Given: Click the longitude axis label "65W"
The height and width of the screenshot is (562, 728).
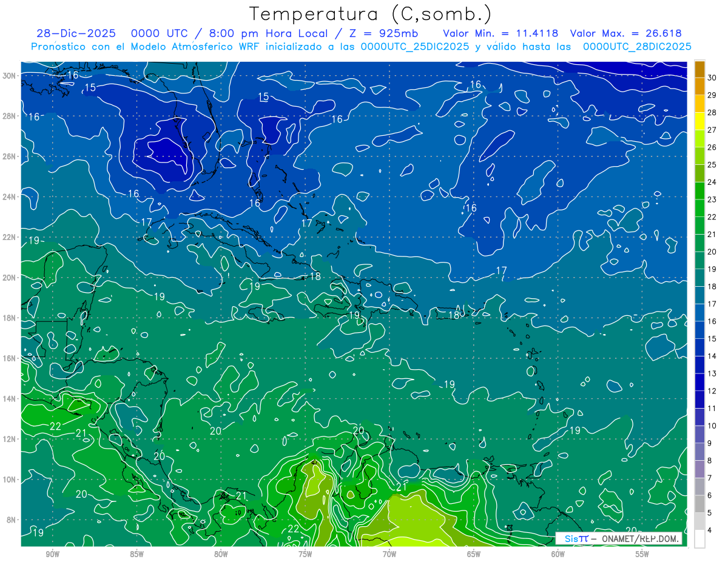Looking at the screenshot, I should point(474,555).
